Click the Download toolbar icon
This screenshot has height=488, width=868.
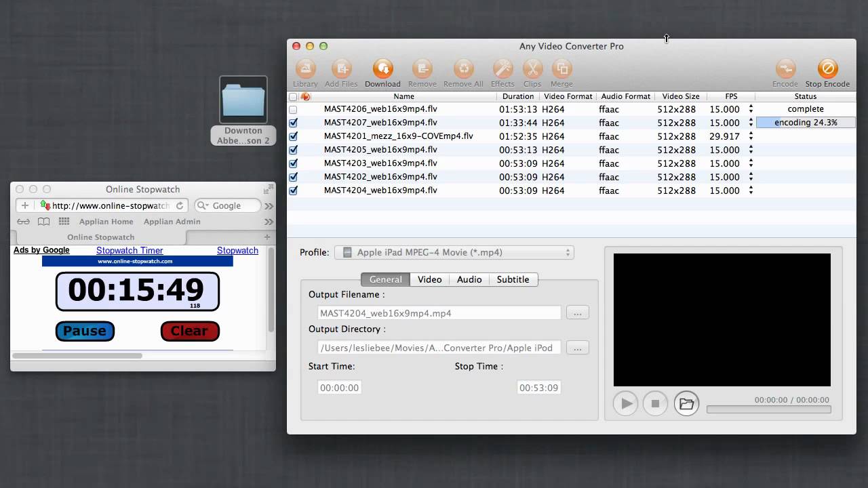382,69
